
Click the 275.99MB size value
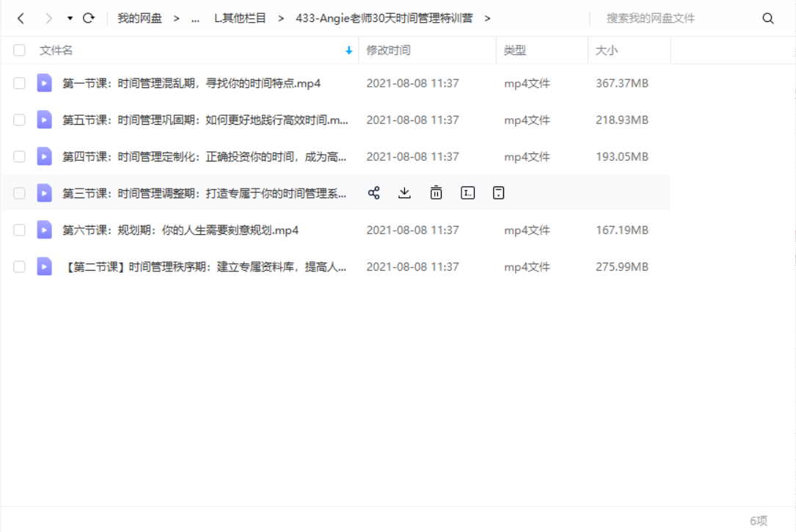click(x=622, y=266)
